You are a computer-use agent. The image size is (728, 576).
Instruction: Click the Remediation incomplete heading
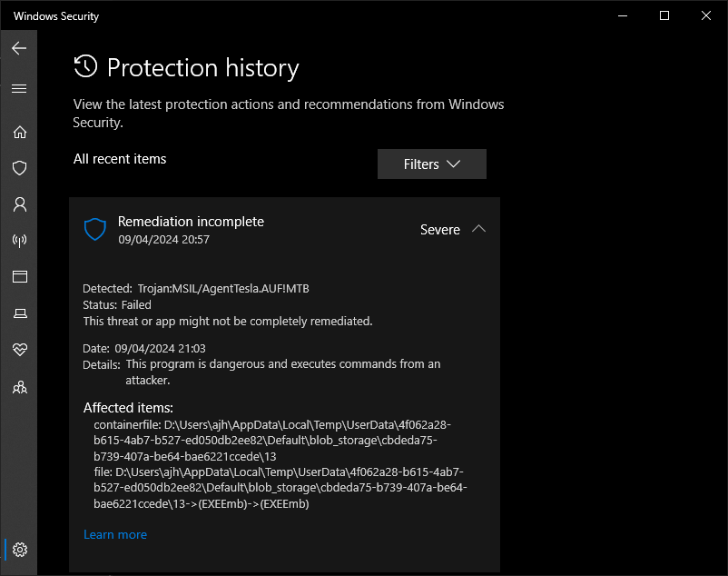191,222
